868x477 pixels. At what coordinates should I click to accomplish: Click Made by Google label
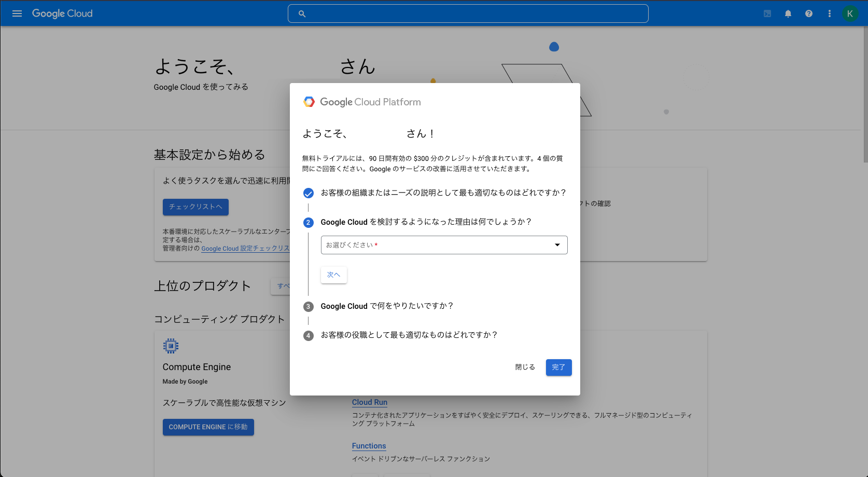pos(185,381)
